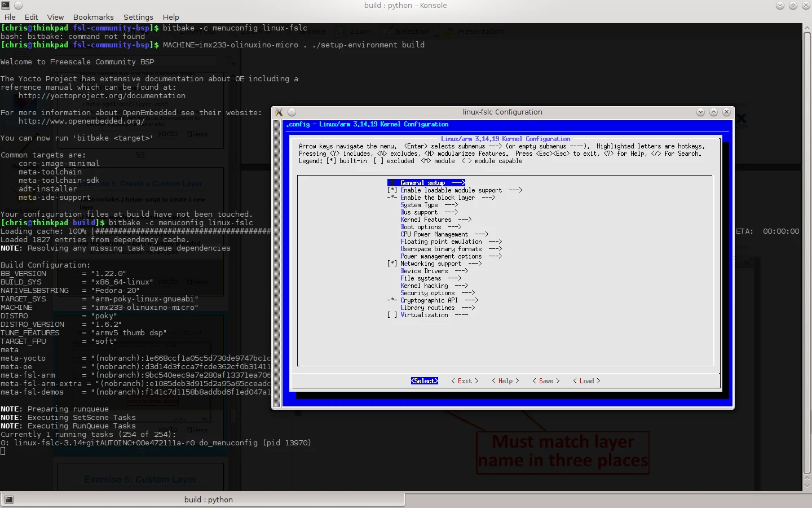The width and height of the screenshot is (812, 508).
Task: Maximize the linux-fslc Configuration window
Action: pos(713,112)
